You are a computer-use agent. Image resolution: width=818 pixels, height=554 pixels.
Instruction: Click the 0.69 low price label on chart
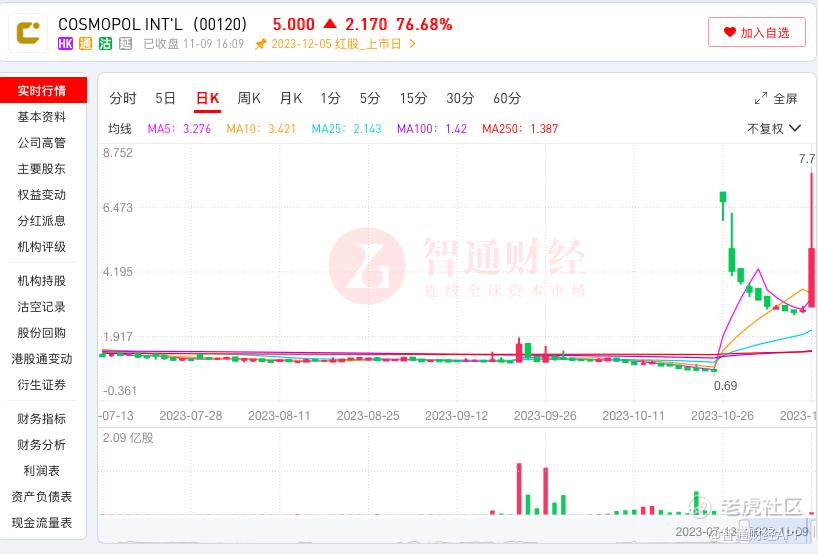[725, 386]
